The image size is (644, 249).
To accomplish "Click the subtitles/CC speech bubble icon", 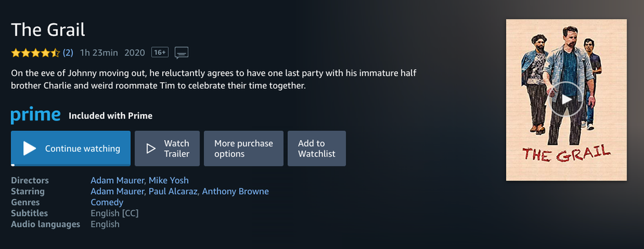I will coord(182,53).
